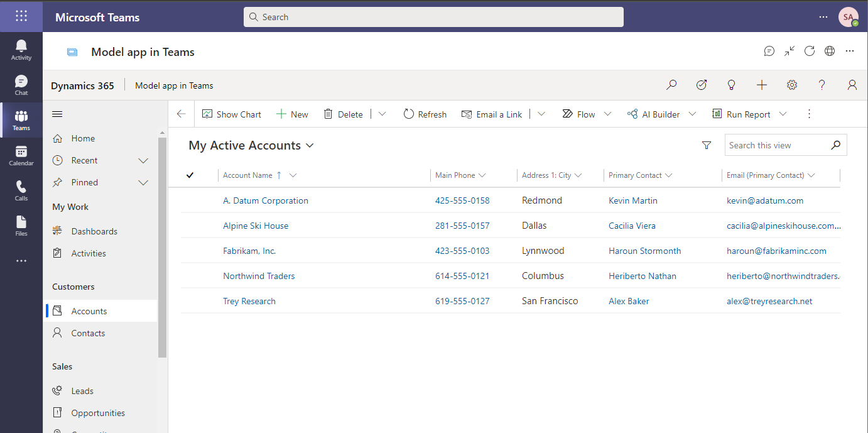Click the Delete button

pos(343,114)
